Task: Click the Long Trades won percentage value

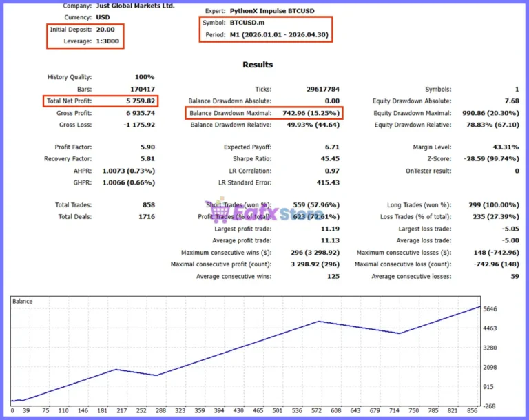Action: [x=494, y=204]
